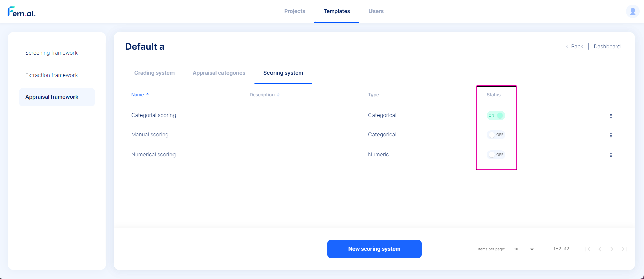Image resolution: width=644 pixels, height=279 pixels.
Task: Click the Categorial scoring name cell
Action: click(x=153, y=115)
